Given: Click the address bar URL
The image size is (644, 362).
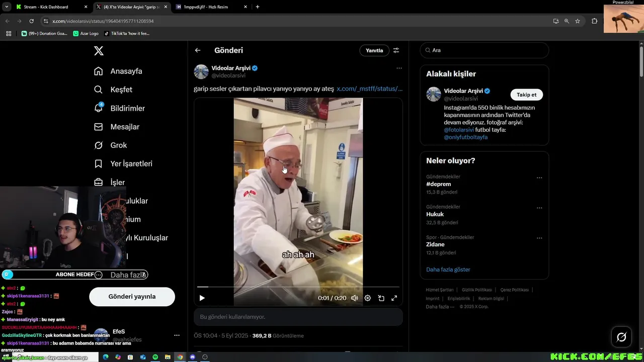Looking at the screenshot, I should (x=103, y=21).
